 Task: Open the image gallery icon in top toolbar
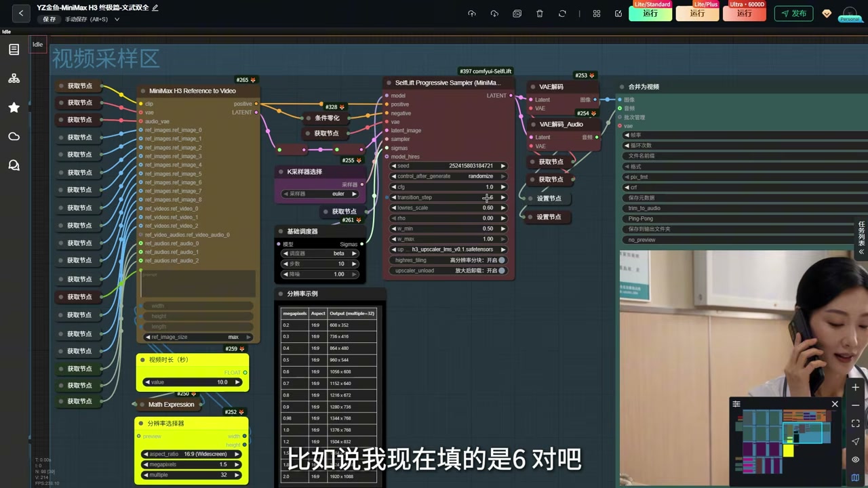point(517,14)
